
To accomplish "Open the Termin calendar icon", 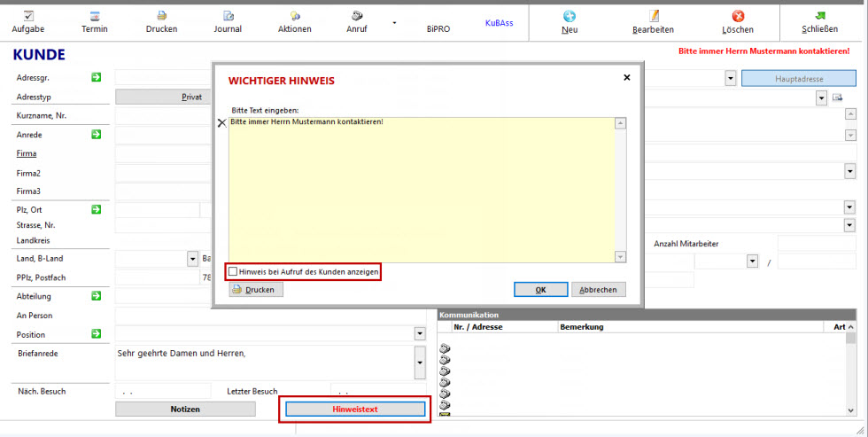I will point(94,16).
